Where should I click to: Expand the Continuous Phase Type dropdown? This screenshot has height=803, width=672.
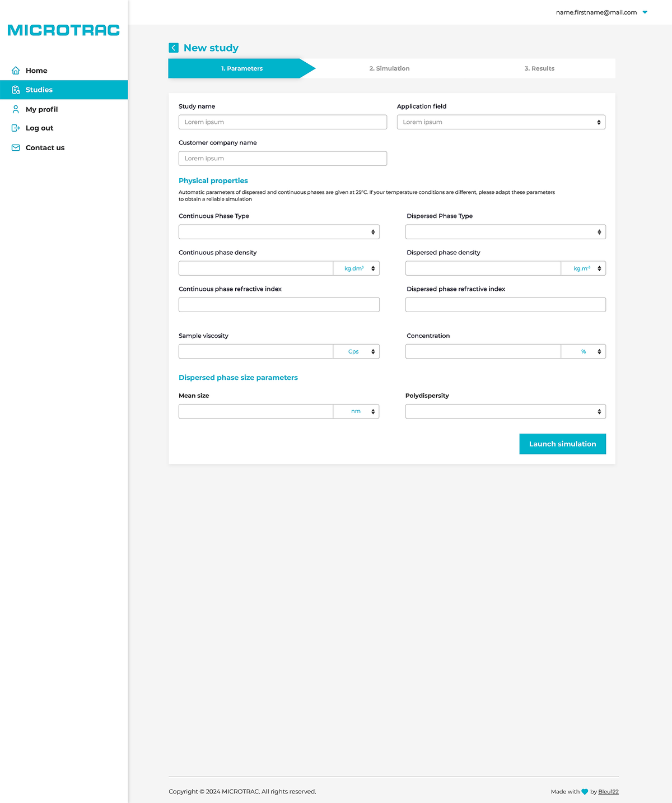tap(279, 232)
